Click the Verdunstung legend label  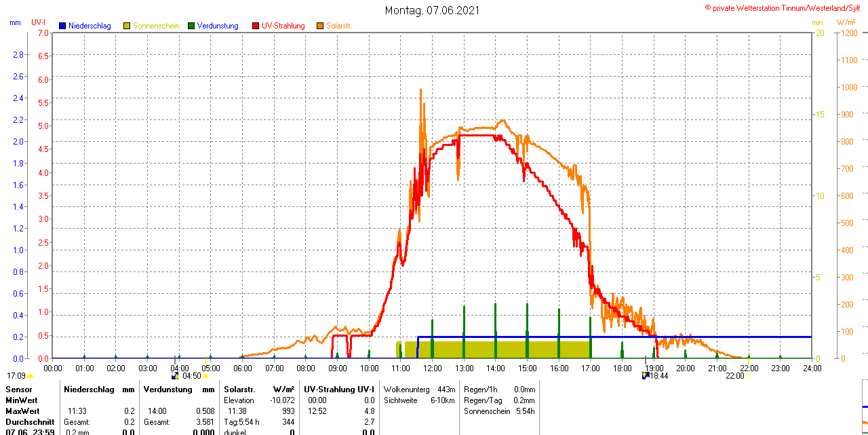[218, 26]
